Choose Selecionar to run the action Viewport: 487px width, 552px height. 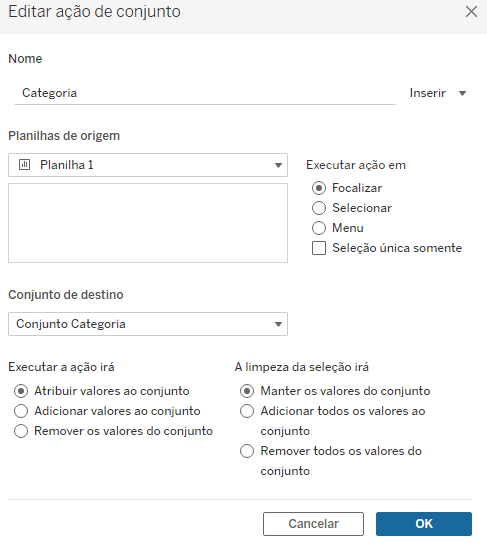pos(319,208)
